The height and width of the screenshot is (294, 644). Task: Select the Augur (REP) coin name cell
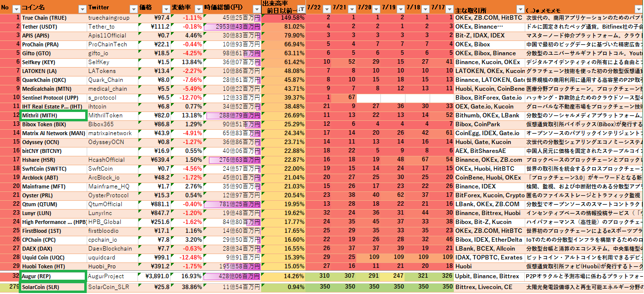pyautogui.click(x=53, y=276)
